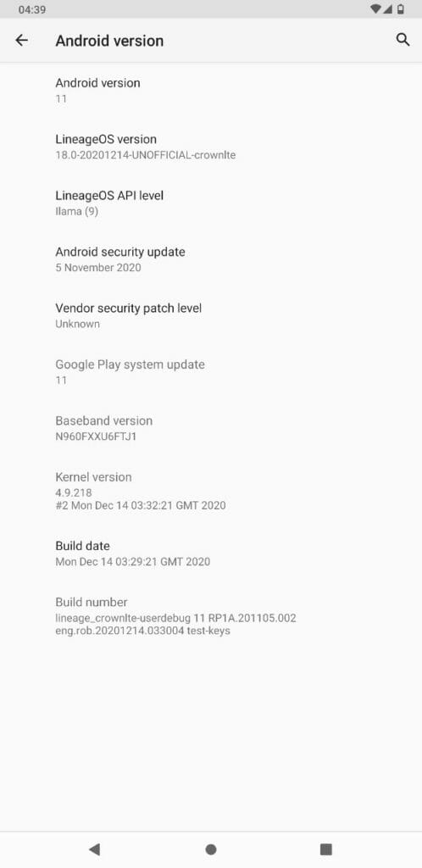Open the LineageOS API level entry
The image size is (422, 868).
211,203
